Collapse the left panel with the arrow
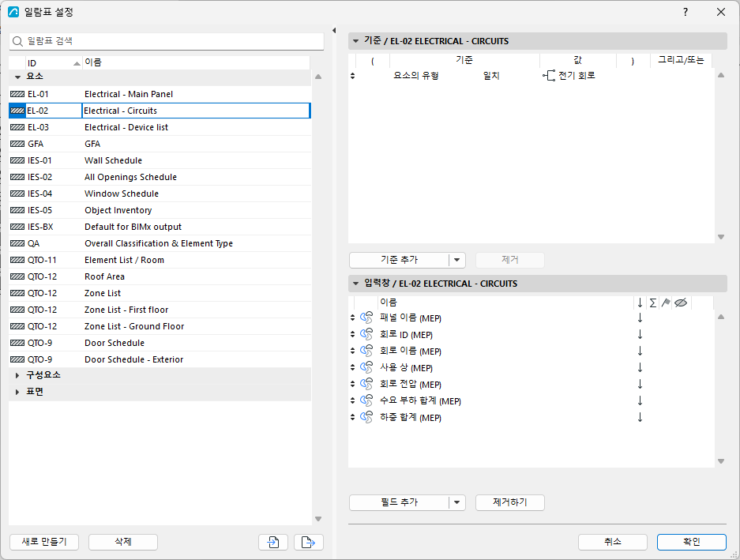Image resolution: width=740 pixels, height=560 pixels. [x=333, y=31]
